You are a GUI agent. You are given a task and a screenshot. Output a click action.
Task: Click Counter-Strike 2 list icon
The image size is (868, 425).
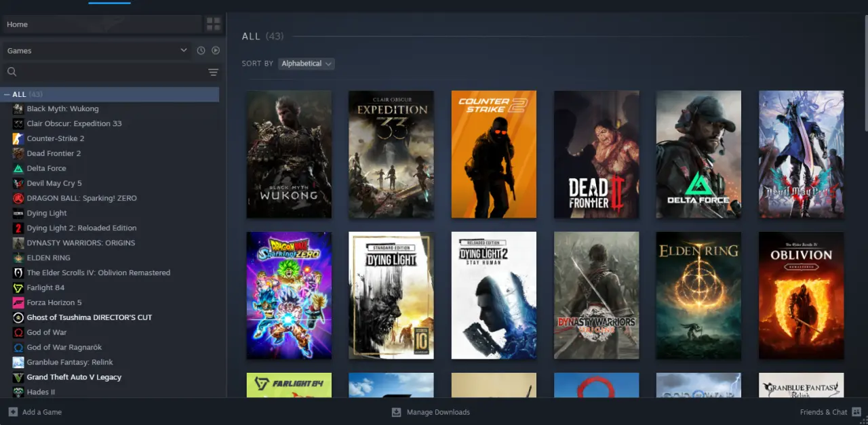tap(18, 138)
